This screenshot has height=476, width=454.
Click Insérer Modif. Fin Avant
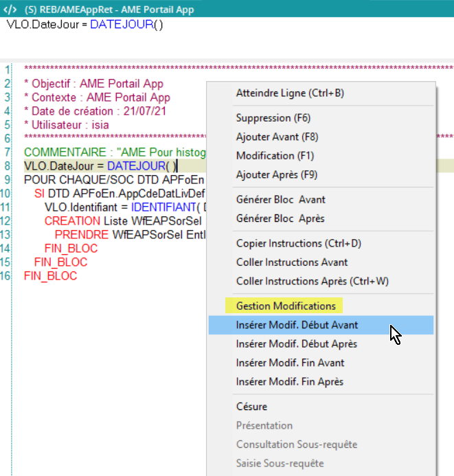tap(290, 363)
